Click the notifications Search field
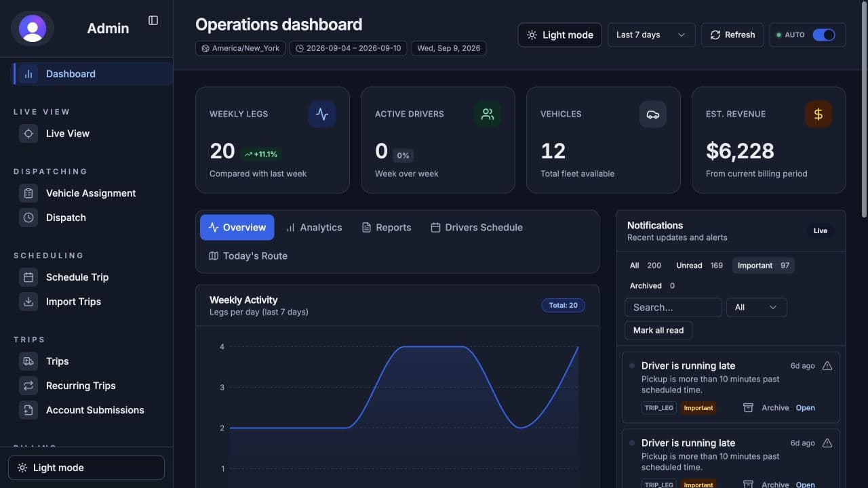The image size is (868, 488). pos(673,307)
